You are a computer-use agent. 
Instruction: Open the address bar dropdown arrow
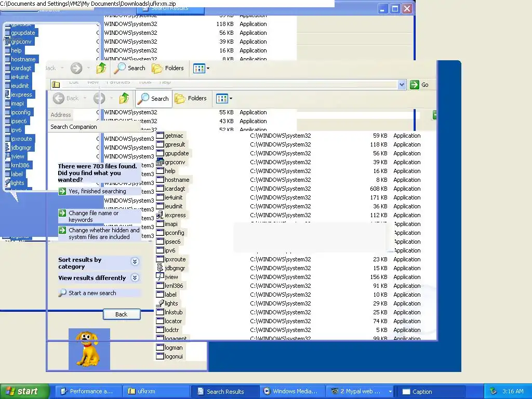402,85
